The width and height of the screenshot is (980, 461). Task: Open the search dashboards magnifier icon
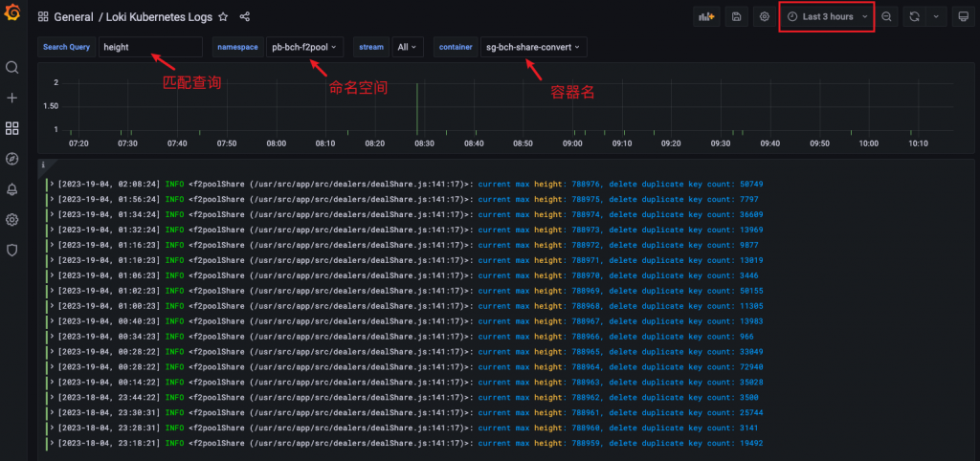click(x=11, y=67)
